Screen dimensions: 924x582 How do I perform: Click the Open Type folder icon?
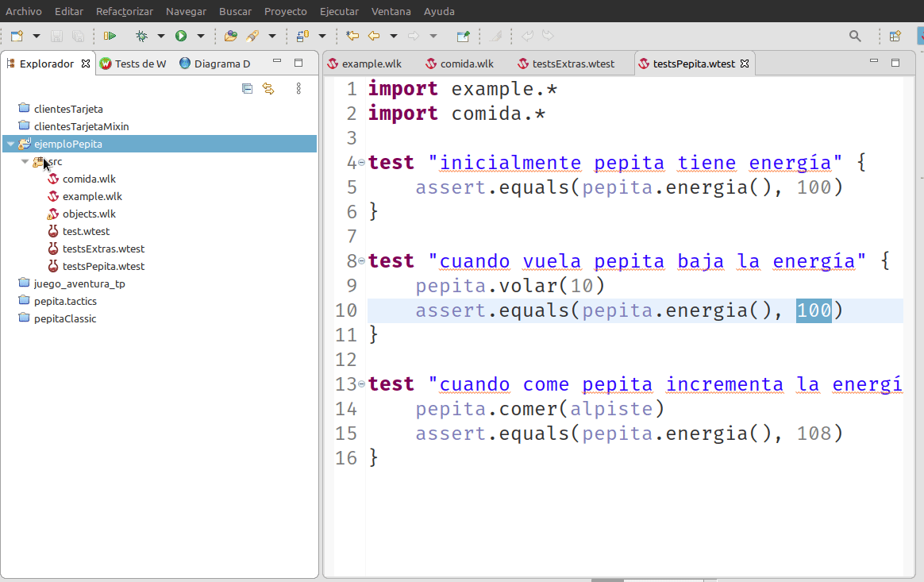[x=231, y=36]
